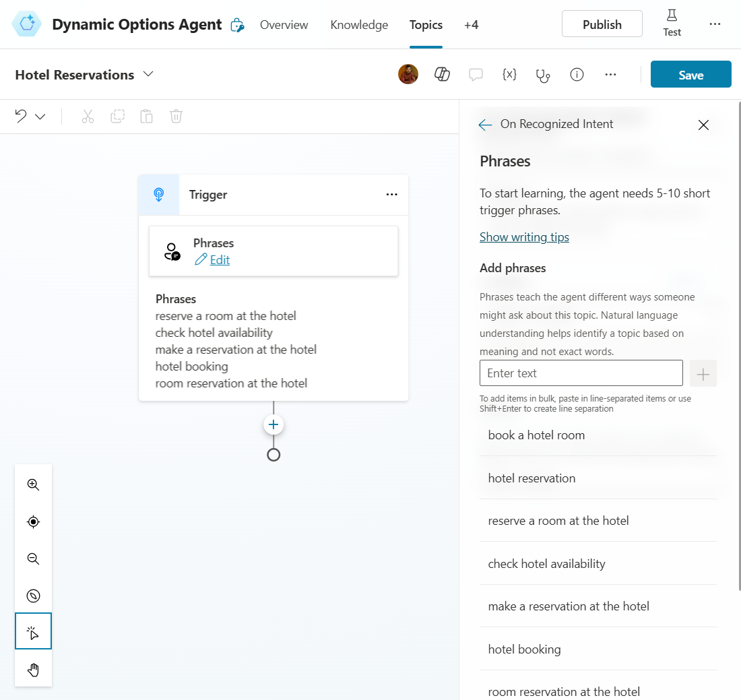Click the undo arrow icon
The image size is (741, 700).
pyautogui.click(x=21, y=116)
